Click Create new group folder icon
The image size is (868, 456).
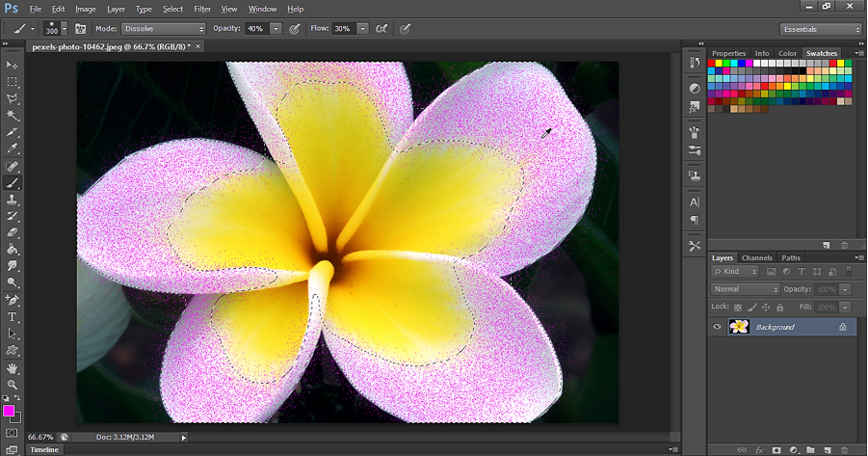(x=810, y=450)
